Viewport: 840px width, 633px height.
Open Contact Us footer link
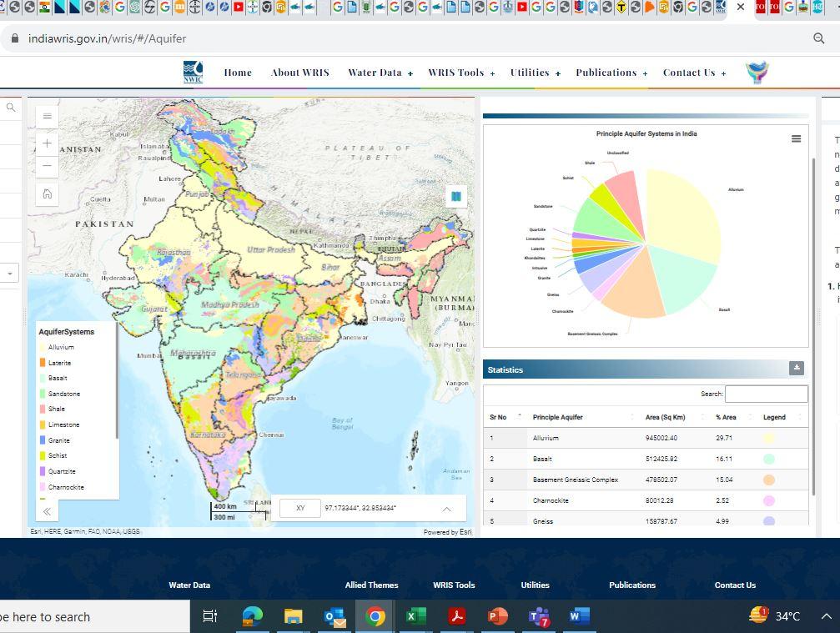[x=735, y=585]
